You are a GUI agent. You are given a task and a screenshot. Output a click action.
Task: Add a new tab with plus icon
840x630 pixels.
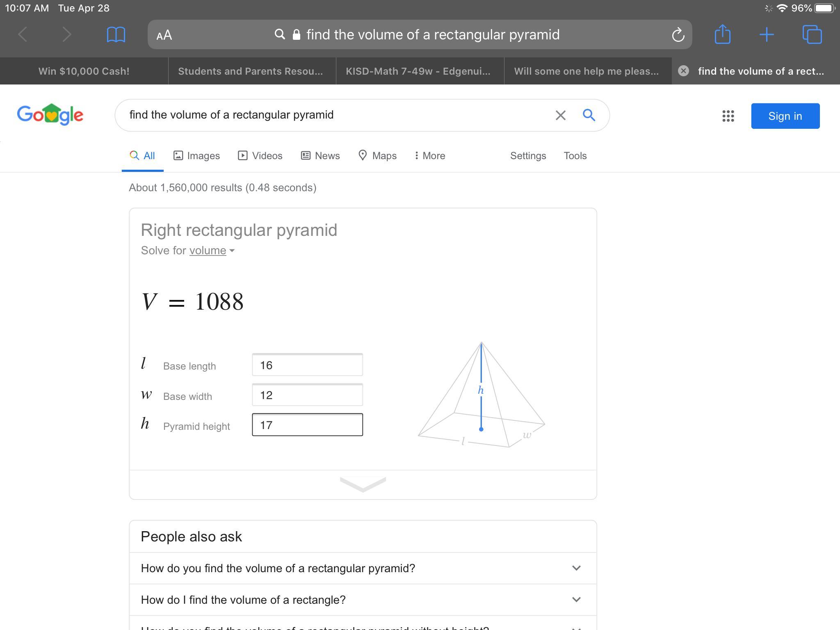click(766, 35)
